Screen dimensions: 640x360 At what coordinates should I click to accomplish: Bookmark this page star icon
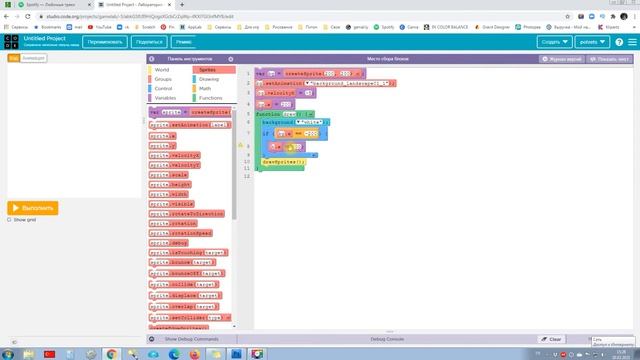(567, 16)
